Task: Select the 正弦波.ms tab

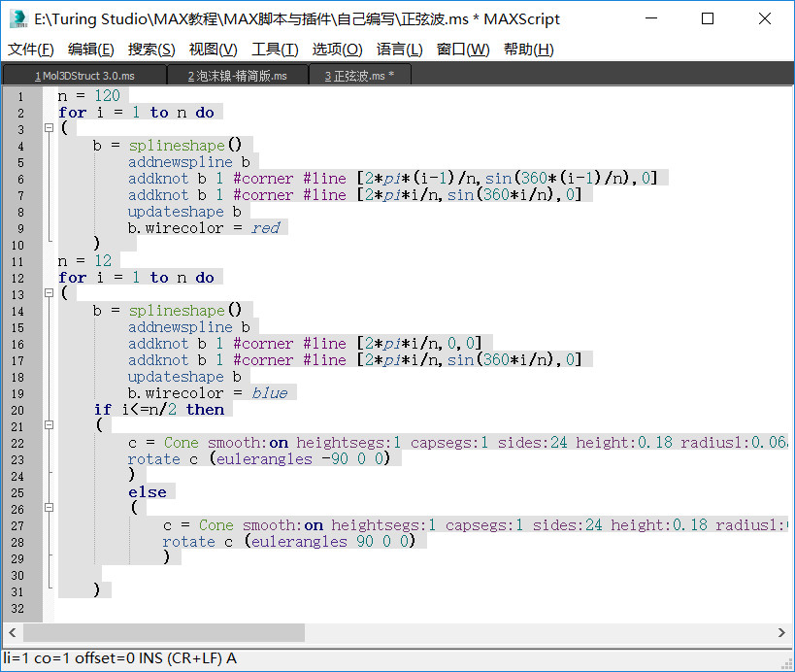Action: (x=359, y=76)
